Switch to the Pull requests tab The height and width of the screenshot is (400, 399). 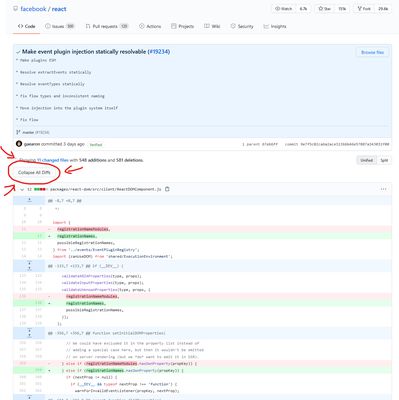click(107, 26)
